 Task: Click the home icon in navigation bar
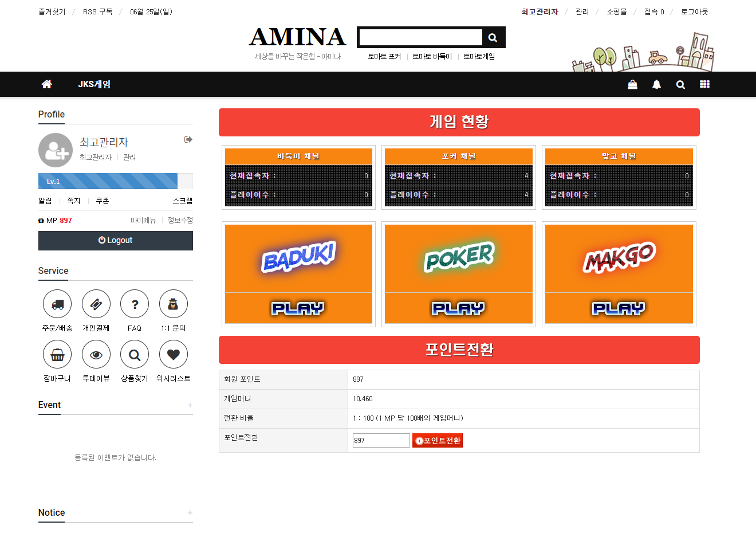pos(47,84)
